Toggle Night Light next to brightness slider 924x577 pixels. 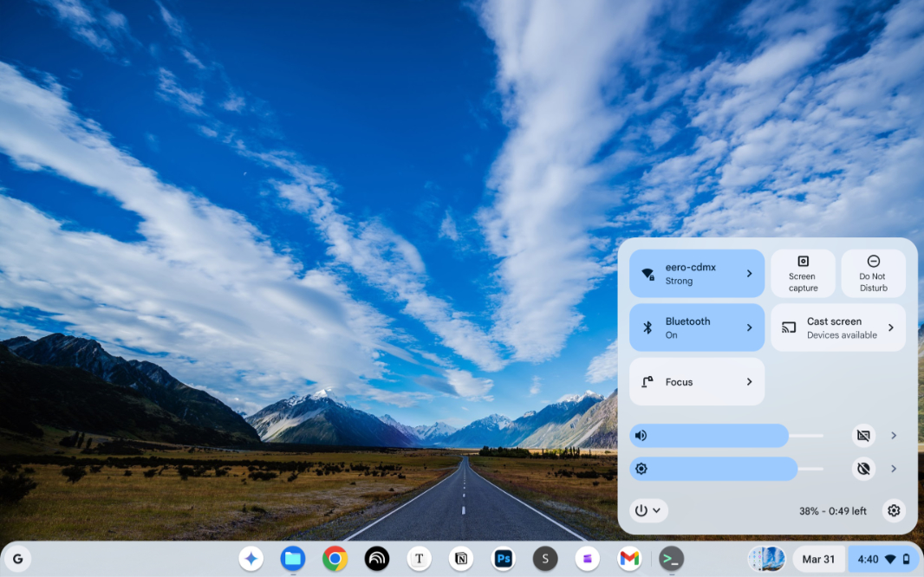click(x=863, y=469)
